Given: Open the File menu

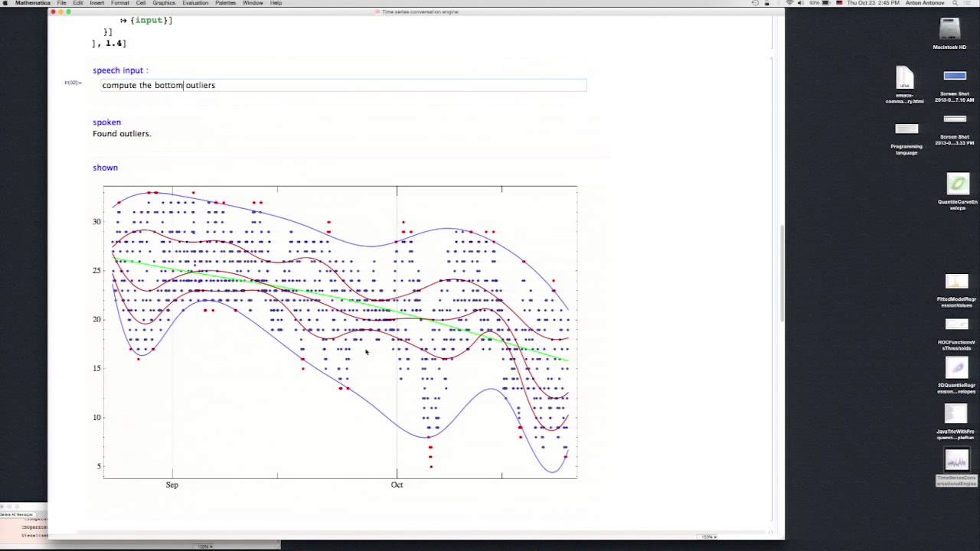Looking at the screenshot, I should 61,3.
